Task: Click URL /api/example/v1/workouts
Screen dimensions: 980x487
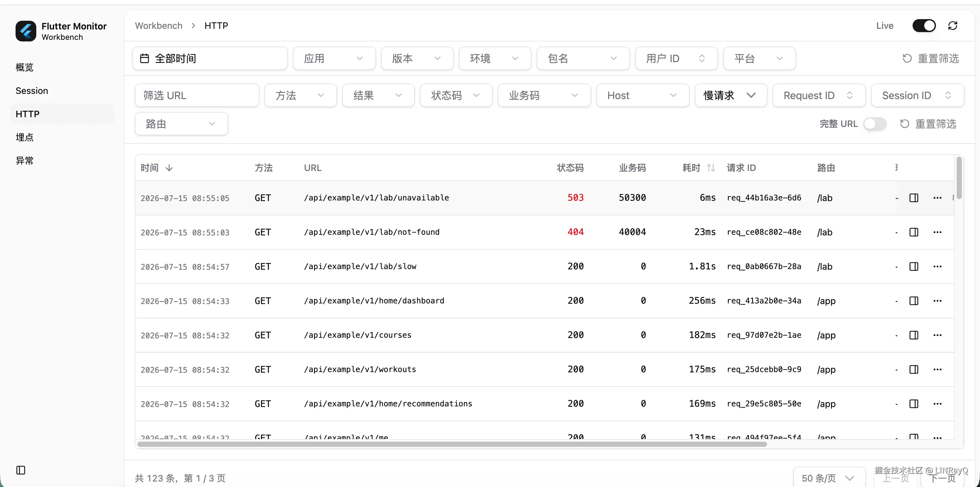Action: [x=360, y=369]
